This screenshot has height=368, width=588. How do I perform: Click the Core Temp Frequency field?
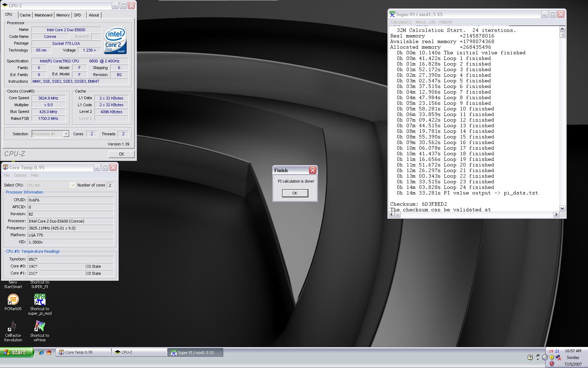click(x=70, y=228)
